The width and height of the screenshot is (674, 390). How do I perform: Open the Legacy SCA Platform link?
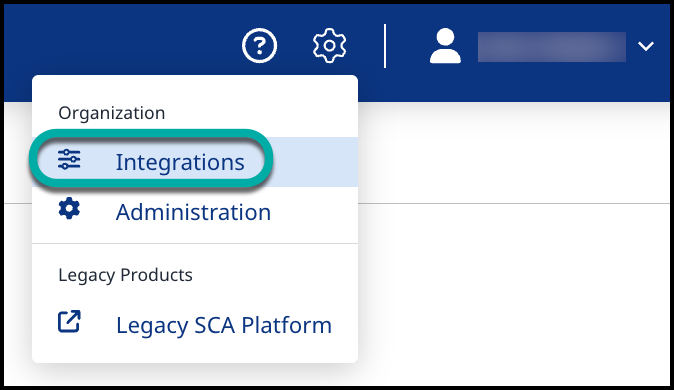coord(224,325)
